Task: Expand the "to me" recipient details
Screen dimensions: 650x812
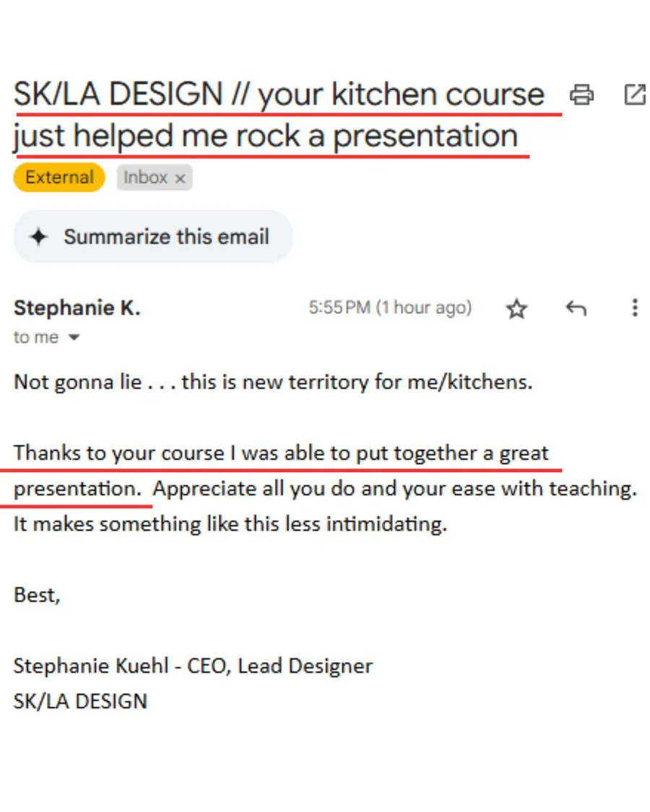Action: click(35, 336)
